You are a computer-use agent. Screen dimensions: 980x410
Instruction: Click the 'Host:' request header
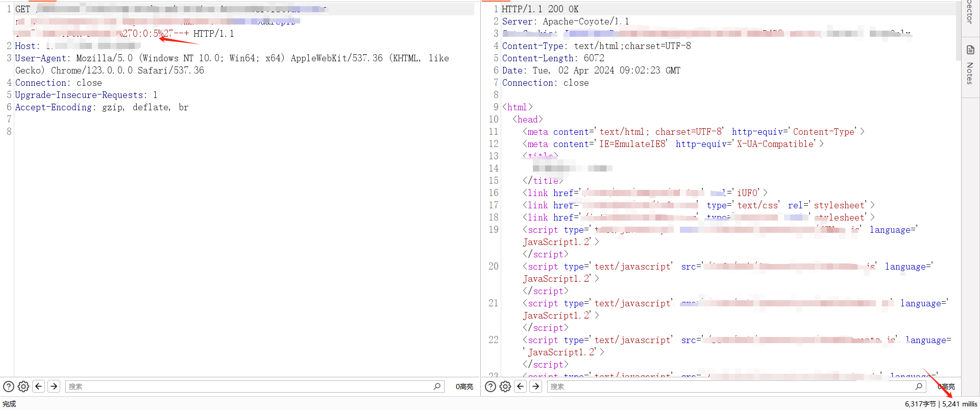pyautogui.click(x=28, y=46)
